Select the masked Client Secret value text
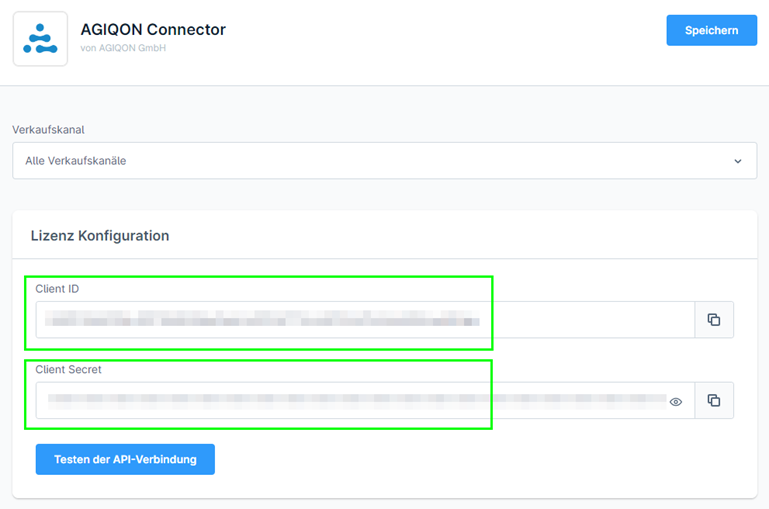 pos(357,399)
